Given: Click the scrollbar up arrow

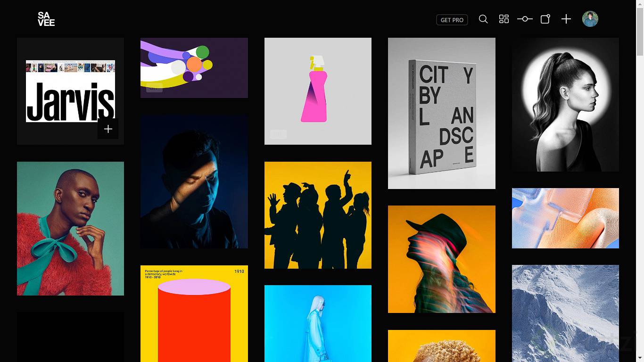Looking at the screenshot, I should click(640, 4).
